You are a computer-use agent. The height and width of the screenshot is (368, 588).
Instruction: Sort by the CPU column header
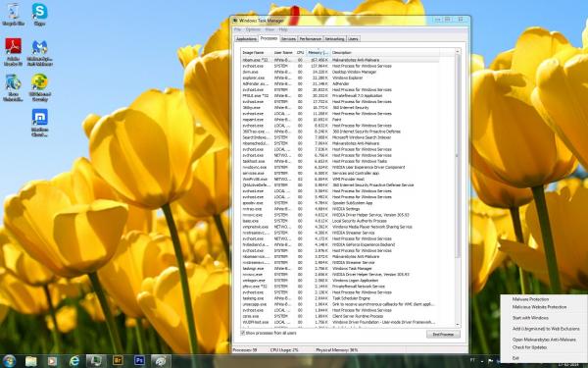[x=301, y=53]
